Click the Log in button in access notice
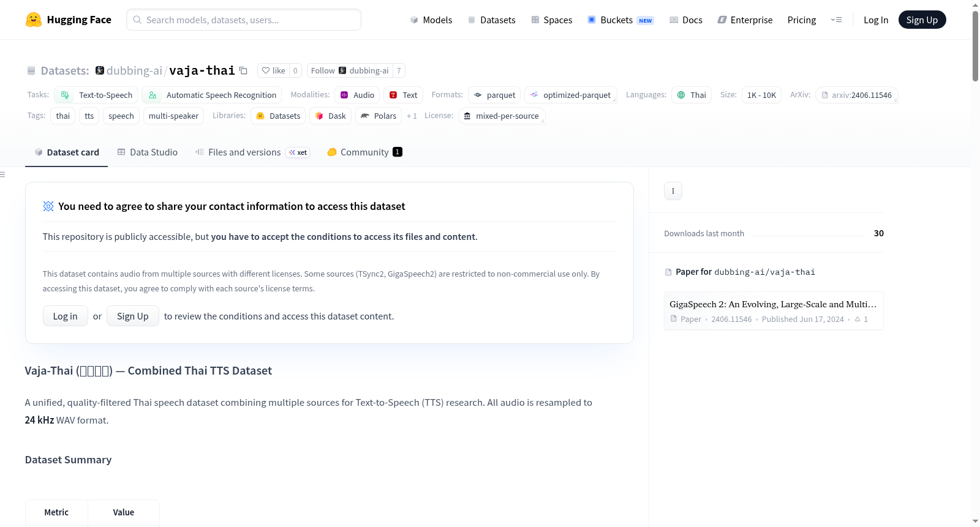This screenshot has width=980, height=527. tap(66, 316)
